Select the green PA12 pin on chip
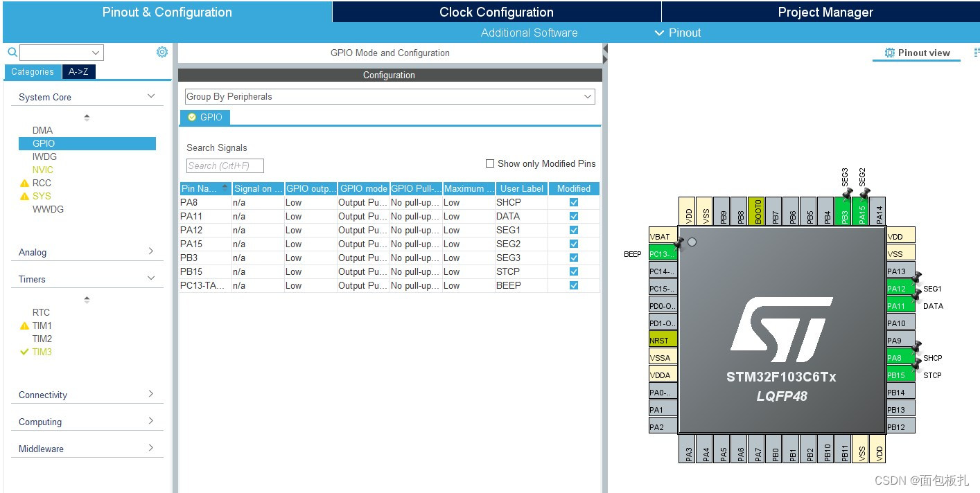The height and width of the screenshot is (493, 980). pyautogui.click(x=900, y=289)
